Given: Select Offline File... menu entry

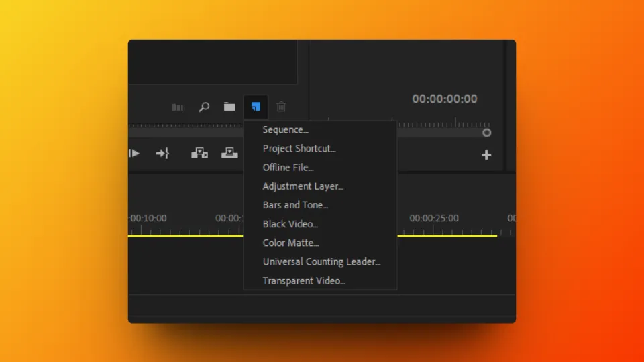Looking at the screenshot, I should coord(321,168).
